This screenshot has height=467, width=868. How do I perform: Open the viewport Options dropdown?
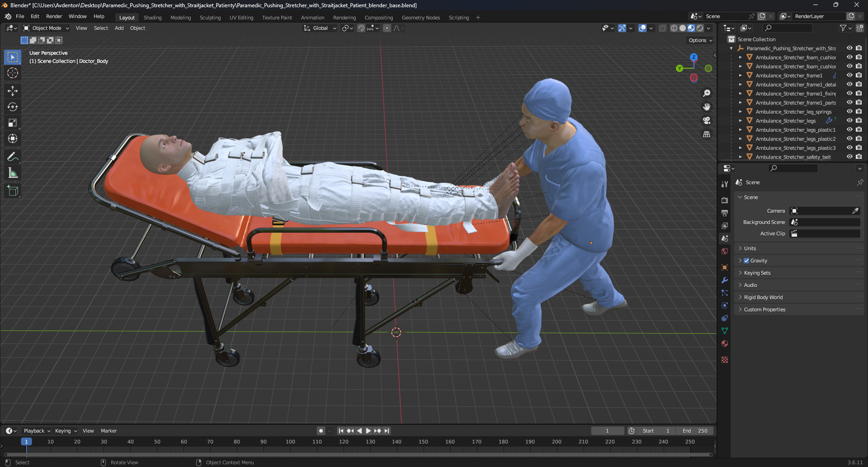700,40
